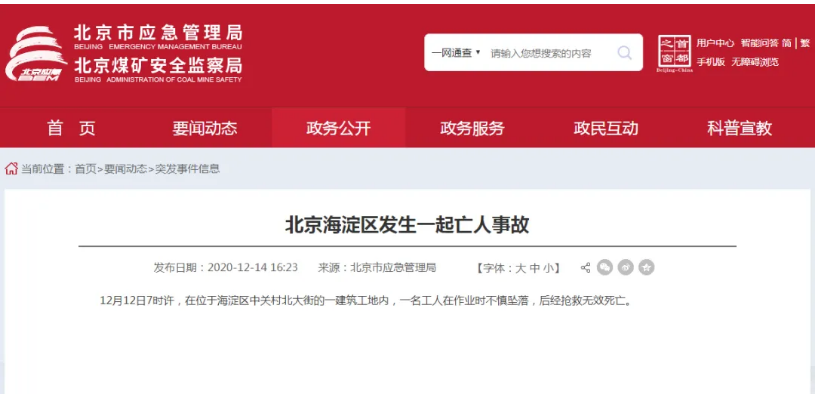Share article via Weibo icon
819x418 pixels.
click(626, 268)
